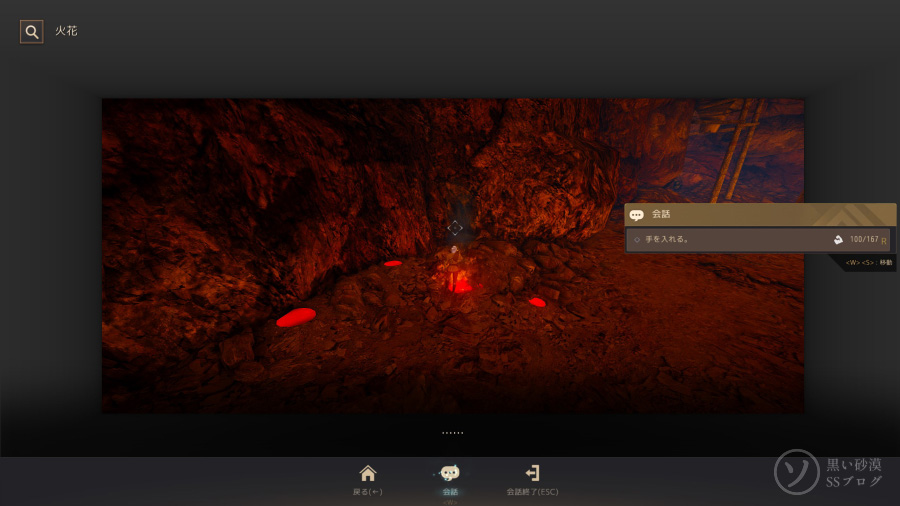Click the <W> <S> 移動 key hint
The height and width of the screenshot is (506, 900).
click(869, 263)
